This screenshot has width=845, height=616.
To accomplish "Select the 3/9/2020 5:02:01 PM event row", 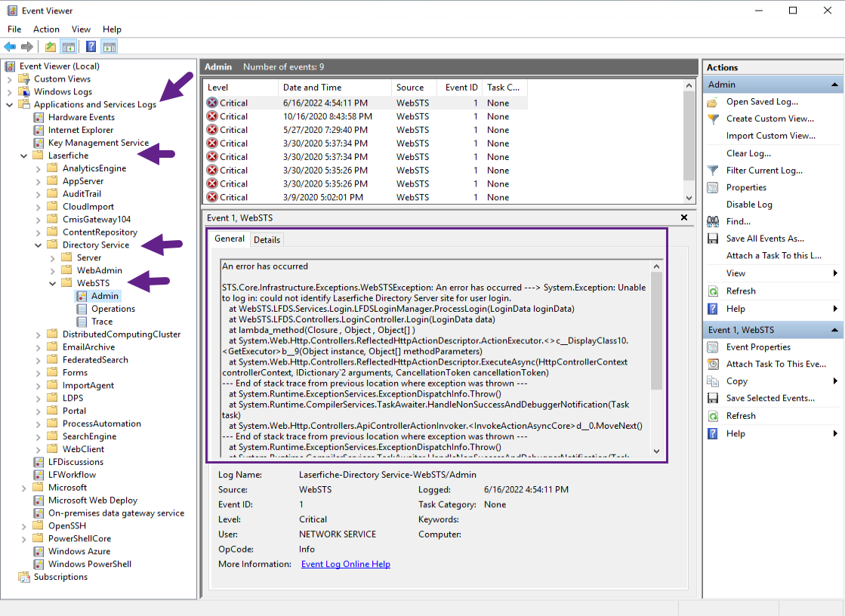I will [x=365, y=197].
